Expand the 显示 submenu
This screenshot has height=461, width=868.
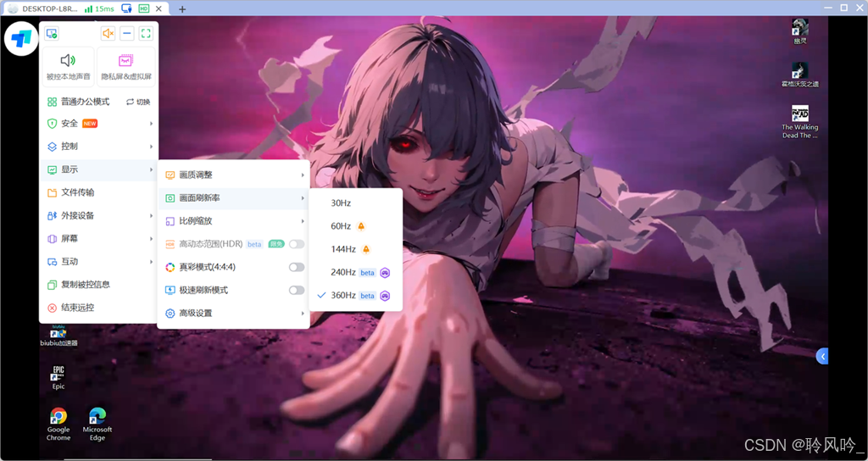[x=99, y=169]
